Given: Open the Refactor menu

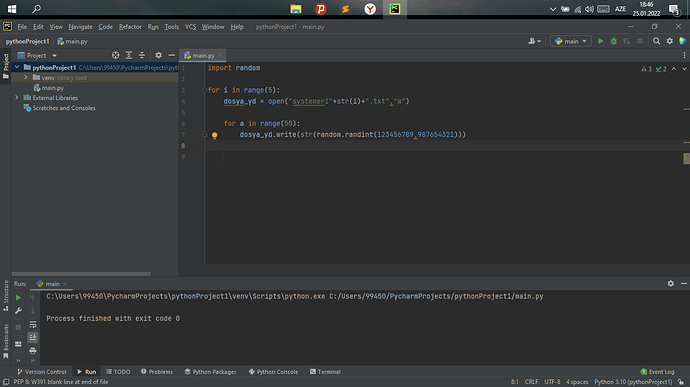Looking at the screenshot, I should pos(130,27).
